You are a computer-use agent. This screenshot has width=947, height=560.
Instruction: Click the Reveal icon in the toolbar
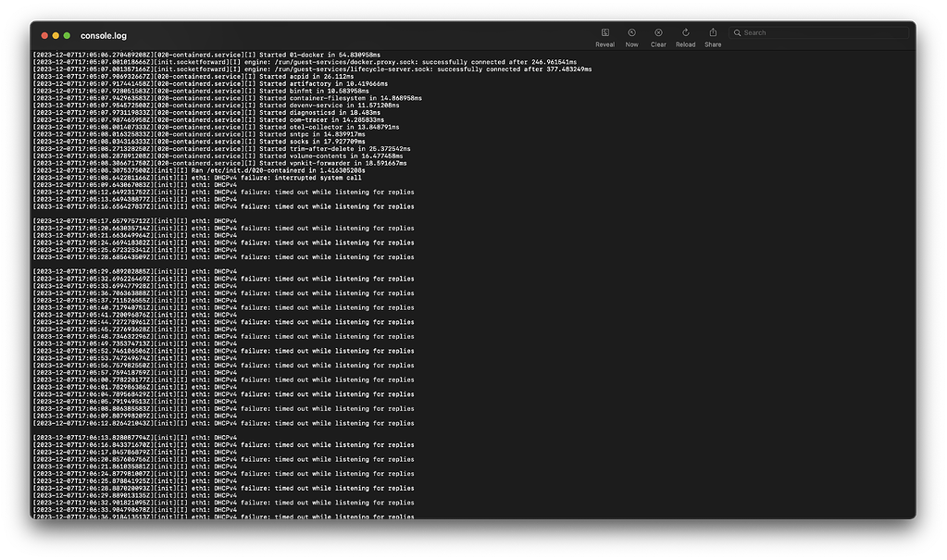tap(604, 32)
